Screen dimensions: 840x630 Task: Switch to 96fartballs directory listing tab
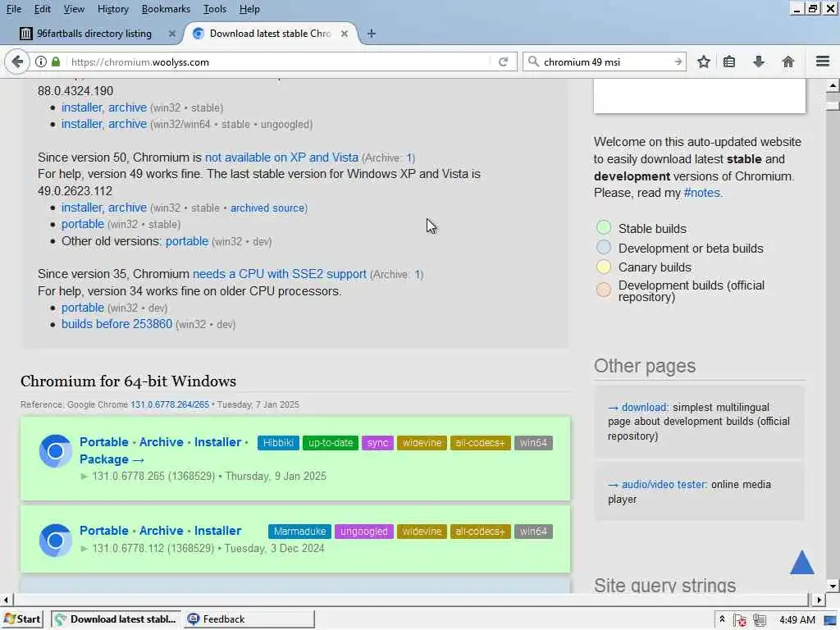tap(94, 34)
